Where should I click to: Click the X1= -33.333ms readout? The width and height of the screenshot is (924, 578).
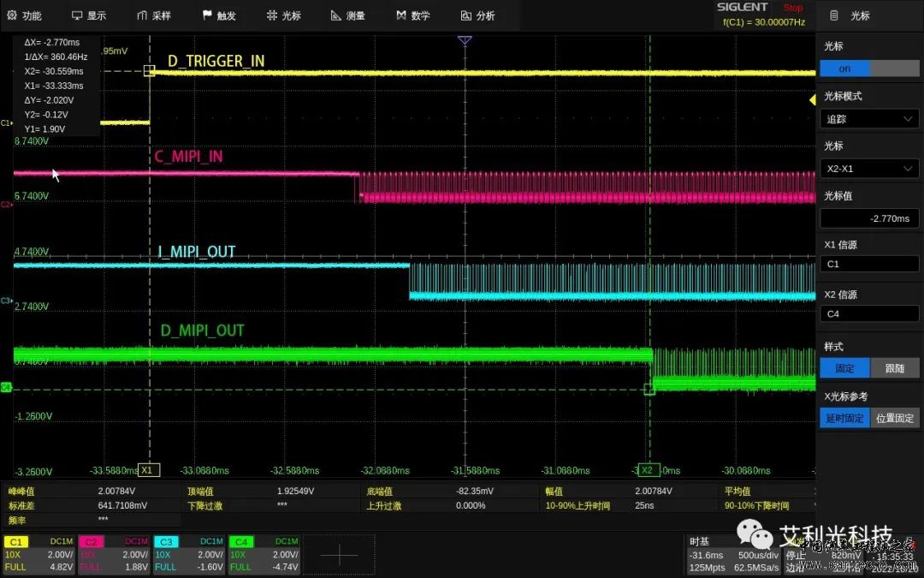(54, 86)
